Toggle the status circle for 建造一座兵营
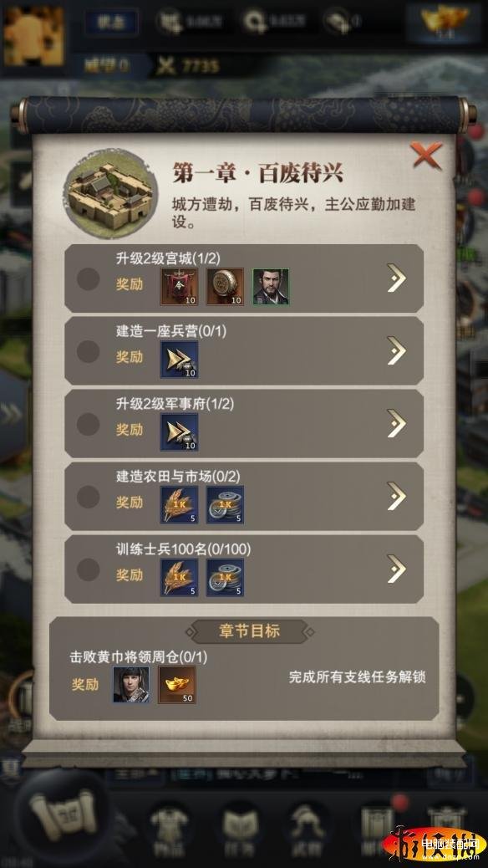Viewport: 488px width, 868px height. (x=88, y=351)
